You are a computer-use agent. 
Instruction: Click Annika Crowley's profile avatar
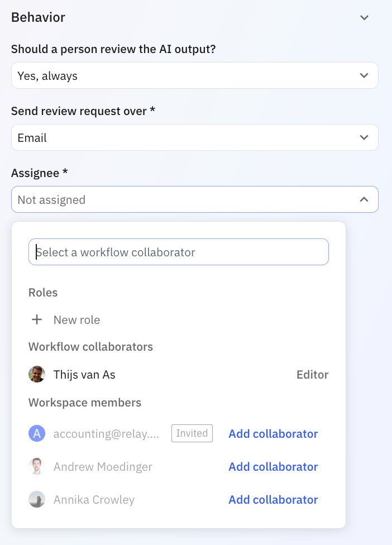click(37, 499)
